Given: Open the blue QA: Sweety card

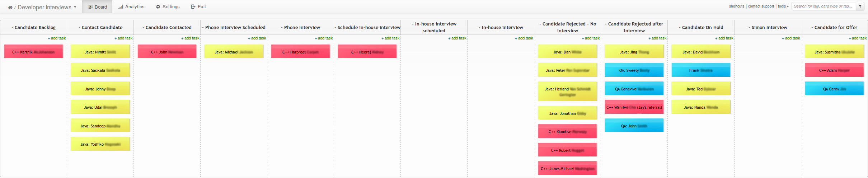Looking at the screenshot, I should 634,70.
